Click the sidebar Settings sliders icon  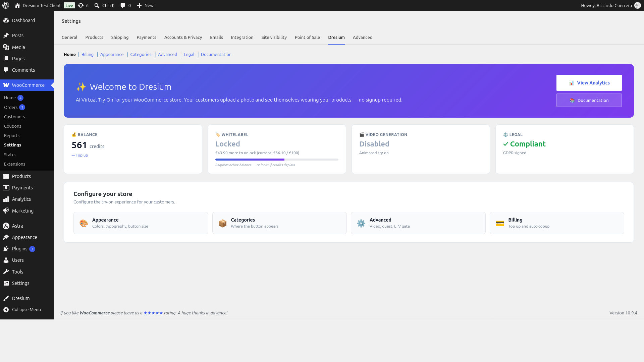click(x=6, y=283)
